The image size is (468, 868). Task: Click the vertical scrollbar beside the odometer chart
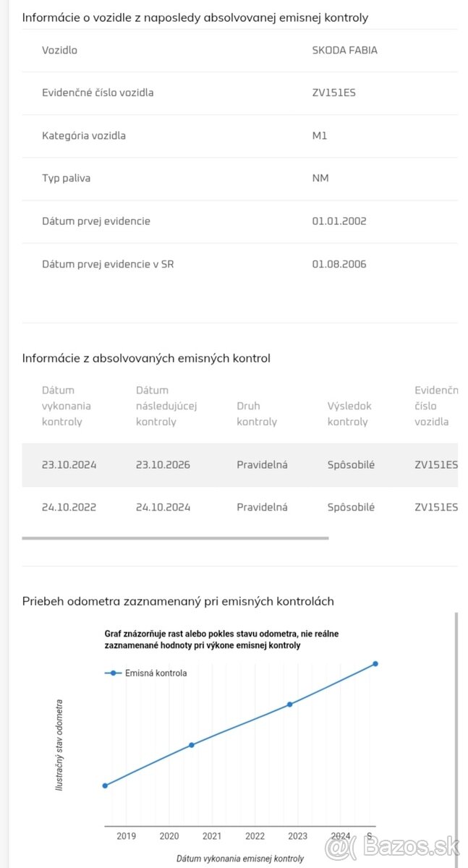[456, 723]
